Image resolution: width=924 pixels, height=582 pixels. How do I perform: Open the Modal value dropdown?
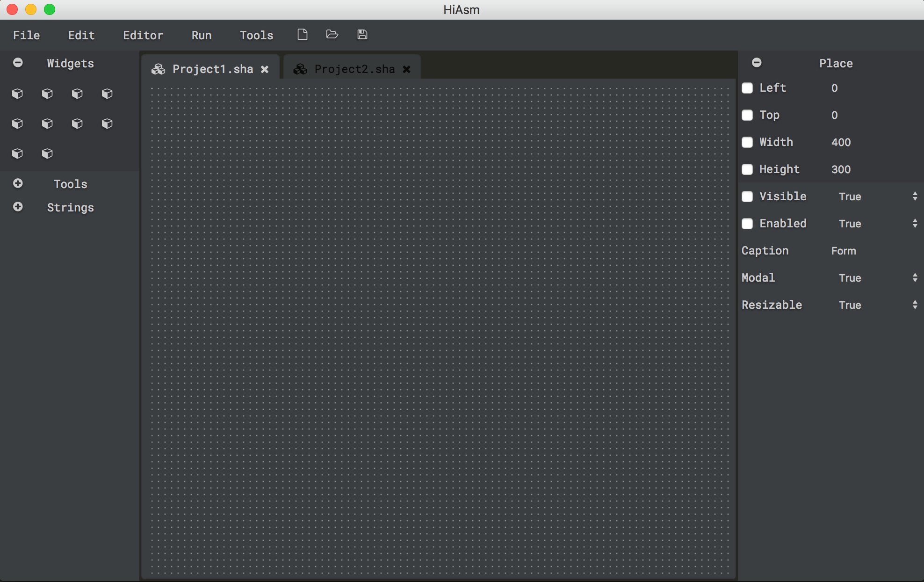[877, 278]
